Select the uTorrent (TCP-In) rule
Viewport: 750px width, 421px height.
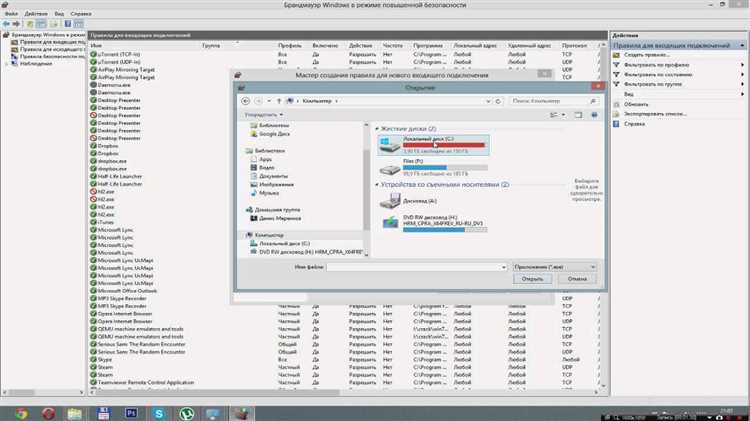pos(119,55)
